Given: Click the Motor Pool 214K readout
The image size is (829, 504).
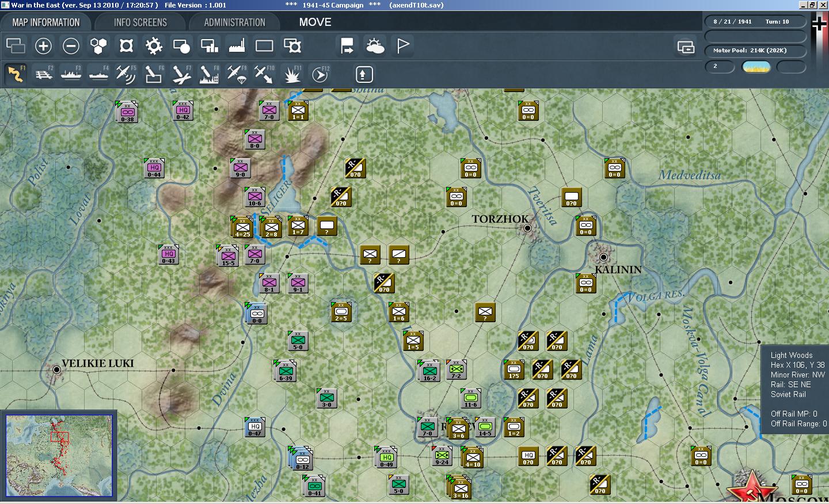Looking at the screenshot, I should click(755, 51).
